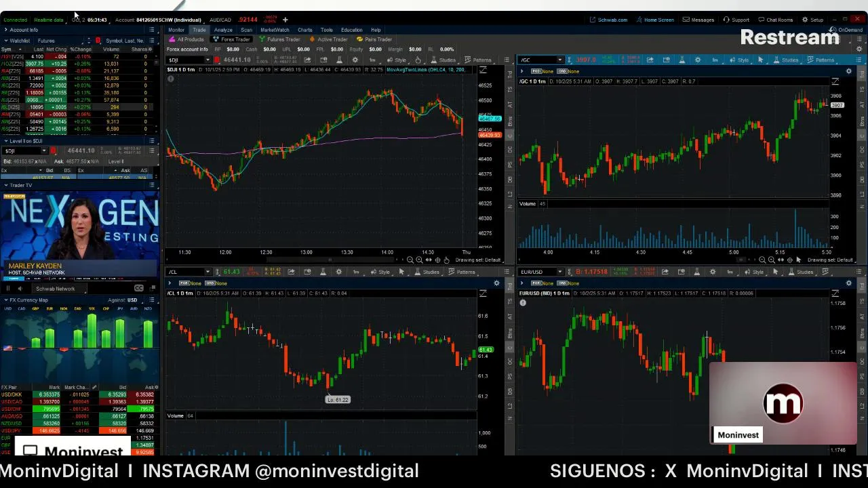The height and width of the screenshot is (488, 868).
Task: Collapse the Watchlist gadget
Action: [6, 41]
